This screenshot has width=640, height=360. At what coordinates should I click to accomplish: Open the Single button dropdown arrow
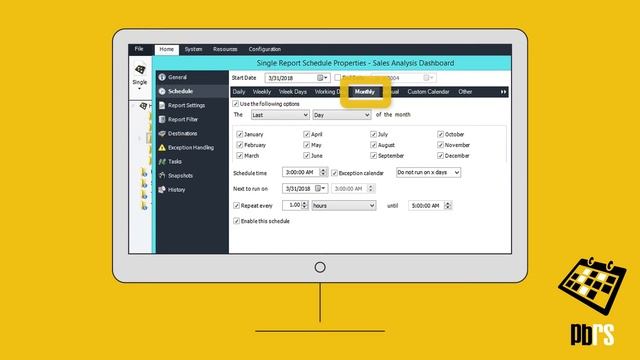140,89
